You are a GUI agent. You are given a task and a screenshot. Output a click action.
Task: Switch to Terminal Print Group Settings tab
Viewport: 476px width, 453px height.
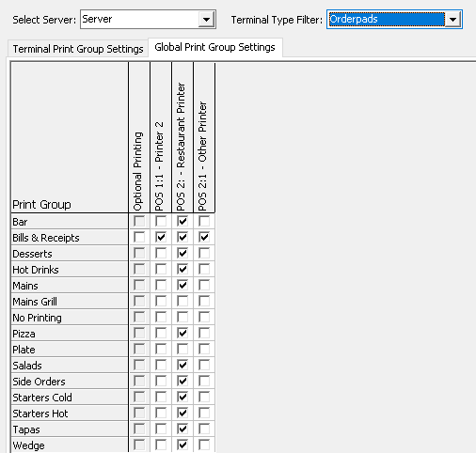click(78, 49)
